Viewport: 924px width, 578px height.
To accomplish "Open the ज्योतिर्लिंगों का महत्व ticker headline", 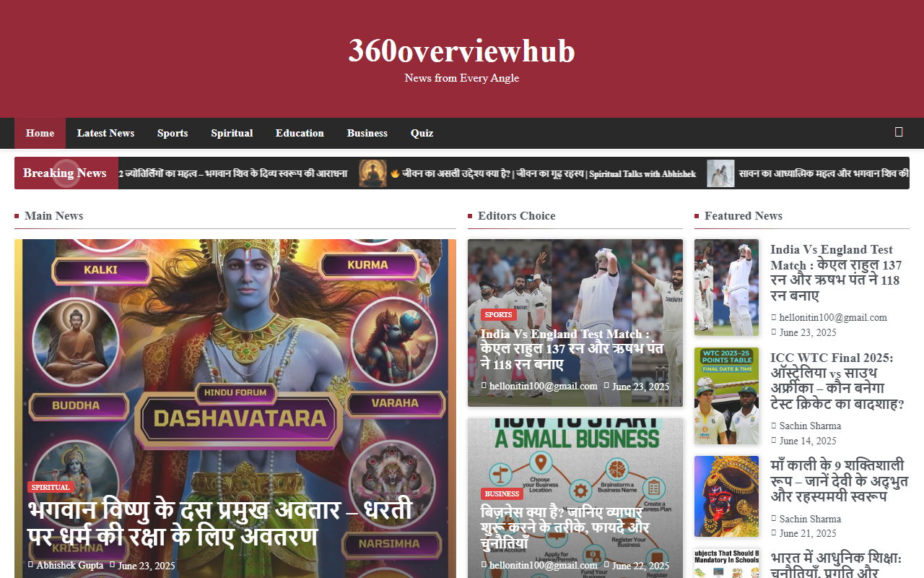I will click(233, 173).
